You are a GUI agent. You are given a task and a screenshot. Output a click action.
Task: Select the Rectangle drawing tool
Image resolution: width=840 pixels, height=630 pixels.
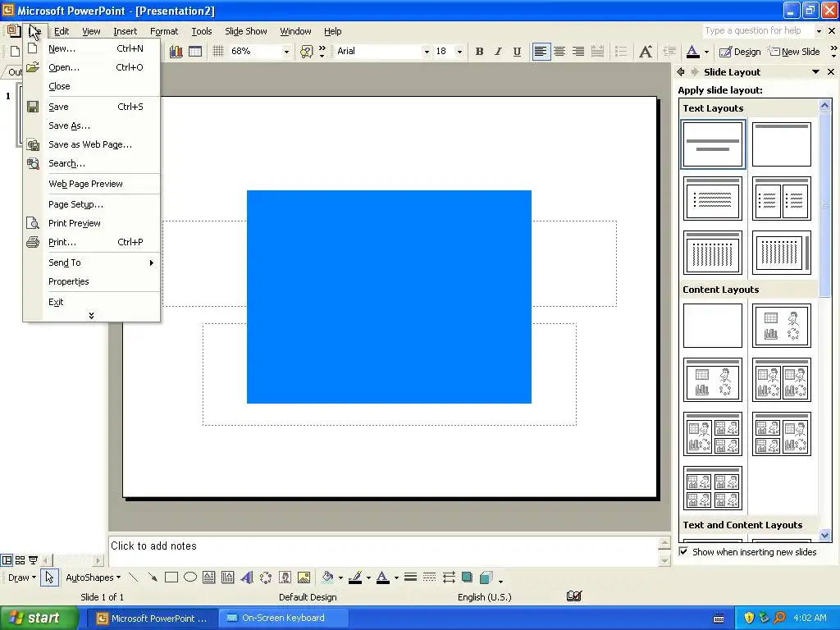[x=171, y=577]
